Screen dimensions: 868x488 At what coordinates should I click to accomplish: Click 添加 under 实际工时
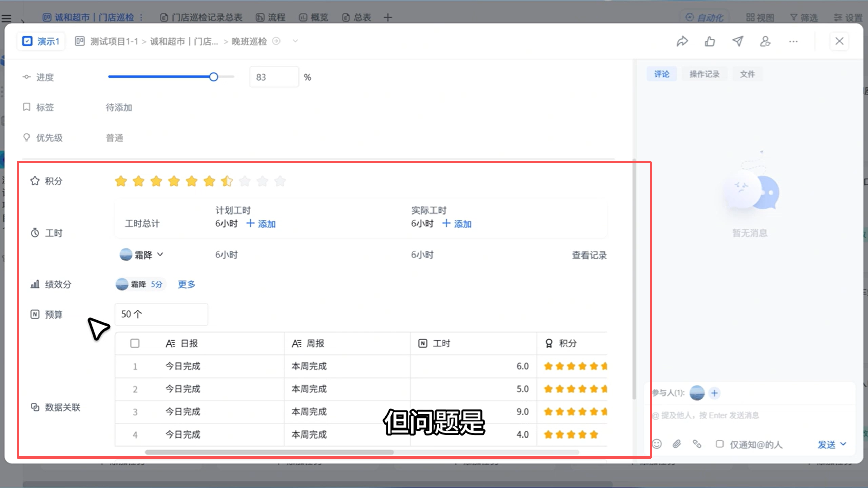(457, 224)
